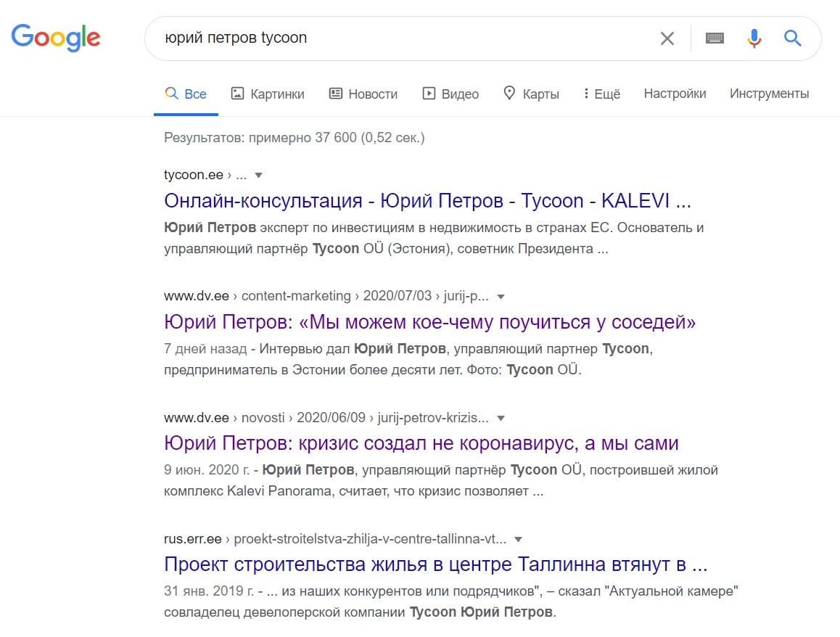840x637 pixels.
Task: Click the magnifying glass search button
Action: click(793, 38)
